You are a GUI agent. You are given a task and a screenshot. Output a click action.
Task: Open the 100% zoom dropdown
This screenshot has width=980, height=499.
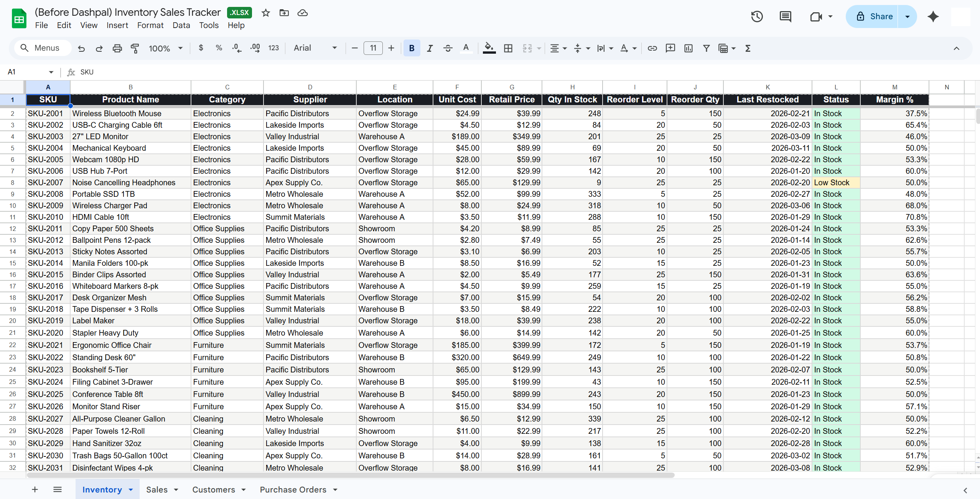pyautogui.click(x=165, y=48)
